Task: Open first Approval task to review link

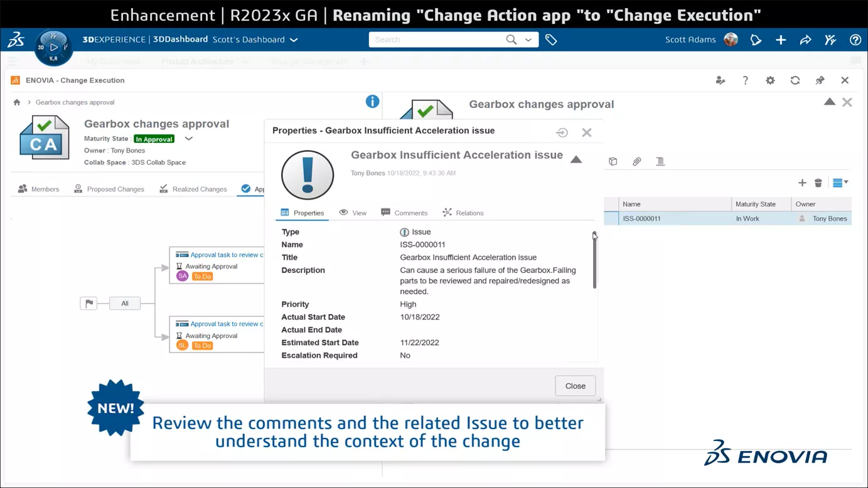Action: [227, 255]
